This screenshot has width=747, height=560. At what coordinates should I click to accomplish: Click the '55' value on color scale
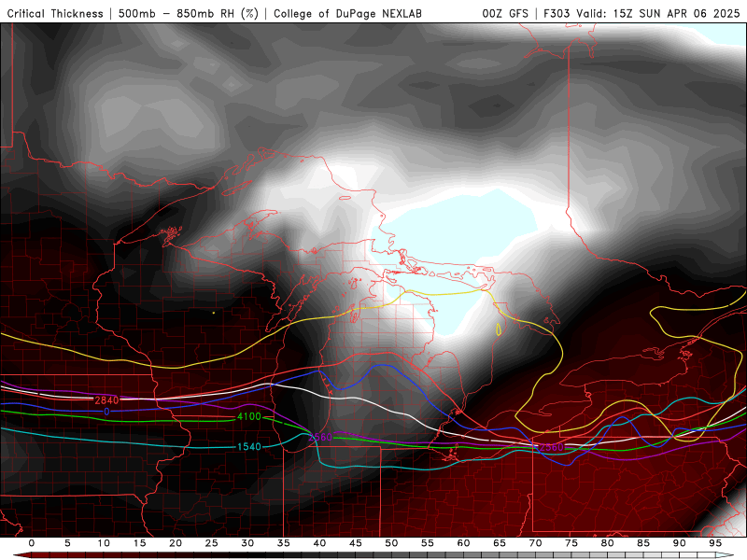click(x=428, y=543)
